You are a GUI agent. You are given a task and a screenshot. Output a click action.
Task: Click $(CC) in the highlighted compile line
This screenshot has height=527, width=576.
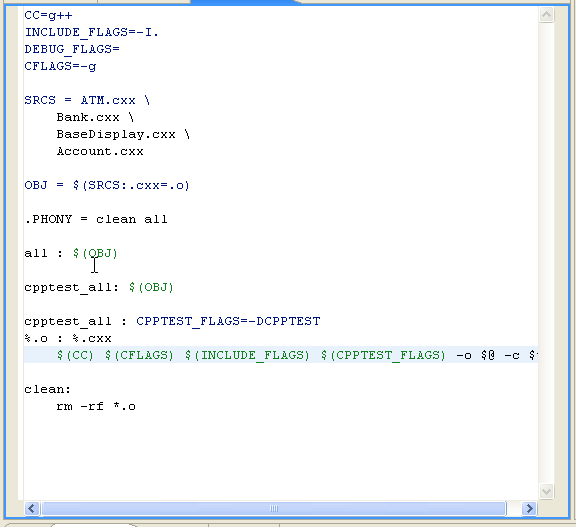point(75,355)
